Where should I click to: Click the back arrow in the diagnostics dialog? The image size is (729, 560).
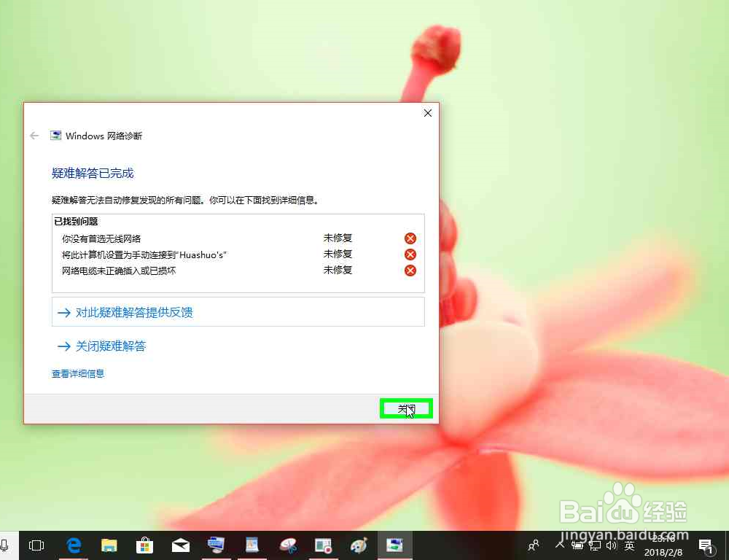[x=34, y=135]
